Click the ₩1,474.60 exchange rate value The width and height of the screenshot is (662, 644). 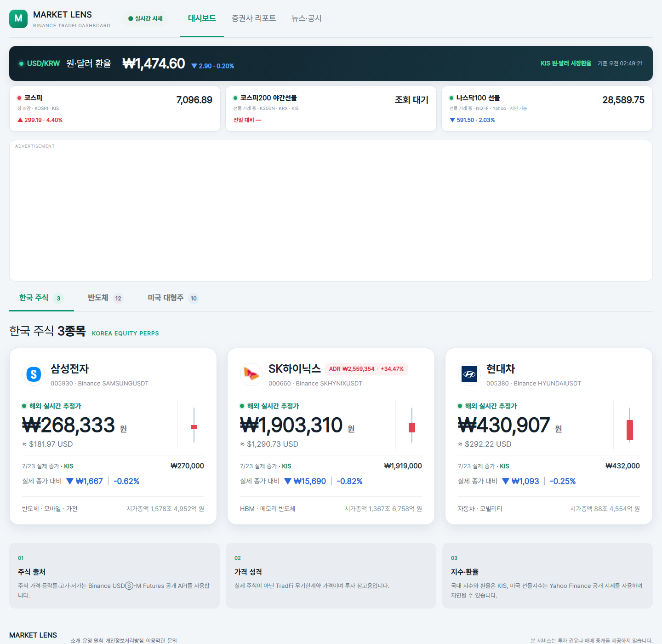coord(154,63)
